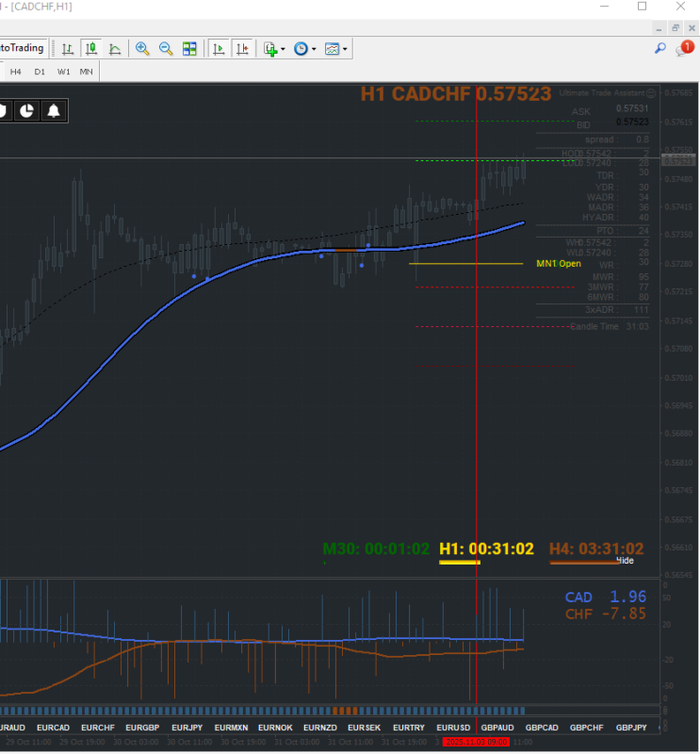The width and height of the screenshot is (700, 754).
Task: Click the H1 countdown timer label
Action: [x=486, y=549]
